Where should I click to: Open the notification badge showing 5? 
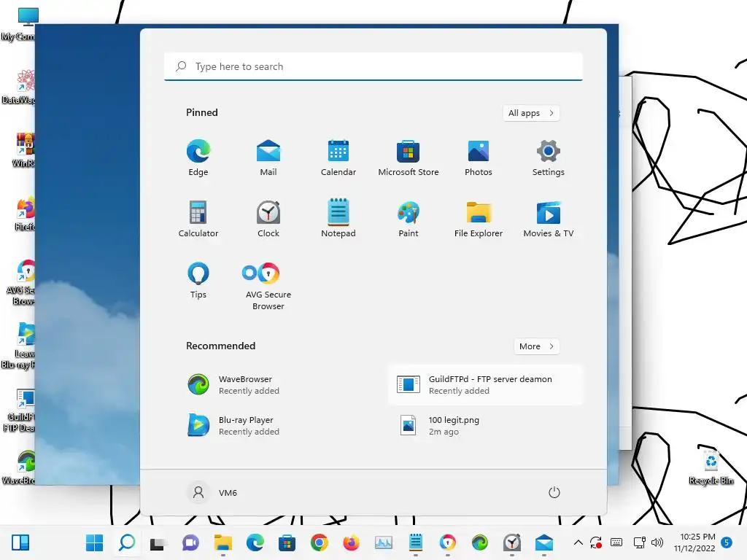point(727,542)
